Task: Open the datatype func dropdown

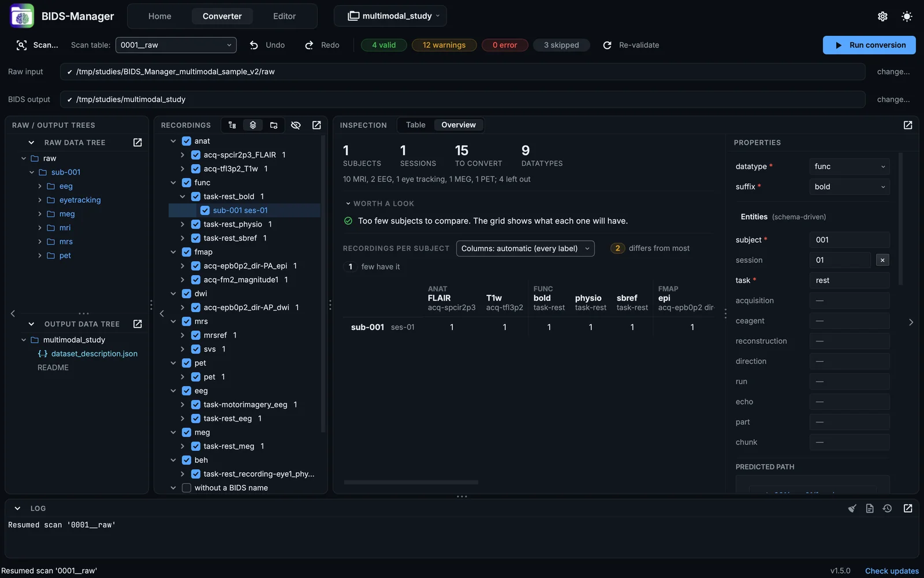Action: [x=850, y=166]
